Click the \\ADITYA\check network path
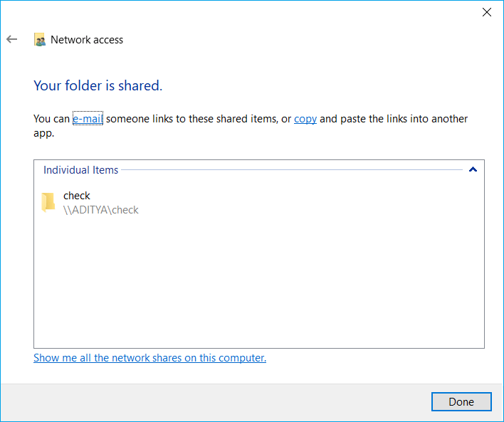 coord(100,210)
